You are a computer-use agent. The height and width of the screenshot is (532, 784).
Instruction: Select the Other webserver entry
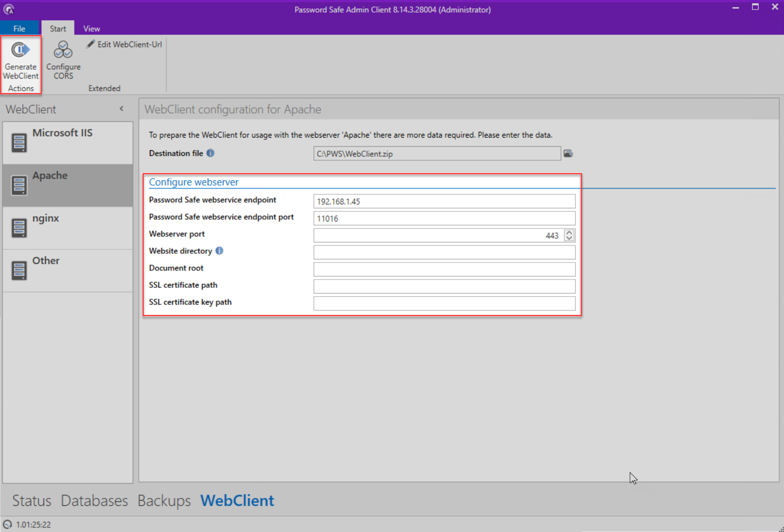coord(68,271)
